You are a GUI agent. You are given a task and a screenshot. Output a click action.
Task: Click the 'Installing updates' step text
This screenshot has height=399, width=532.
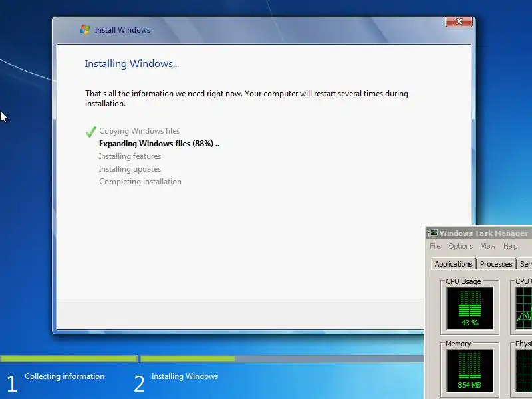pos(130,169)
